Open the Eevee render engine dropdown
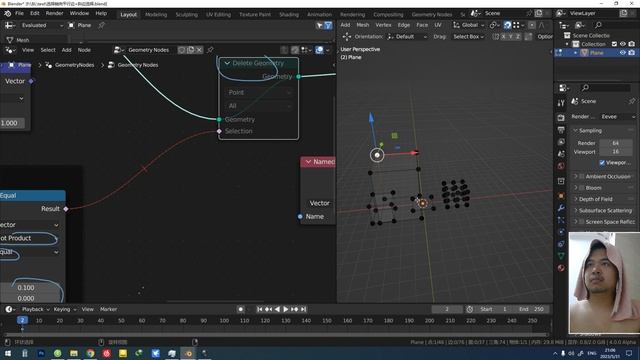This screenshot has height=360, width=640. 618,117
